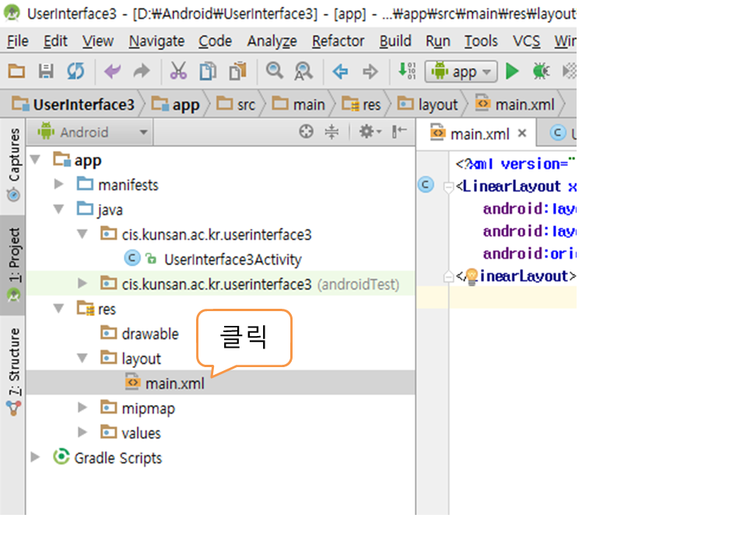
Task: Open the project panel gear settings
Action: coord(368,132)
